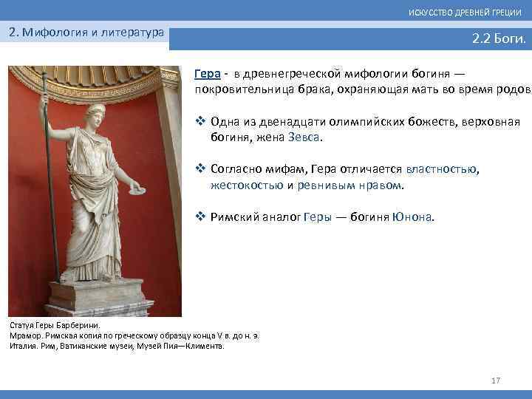Click the blue word жестокостью

(x=247, y=185)
